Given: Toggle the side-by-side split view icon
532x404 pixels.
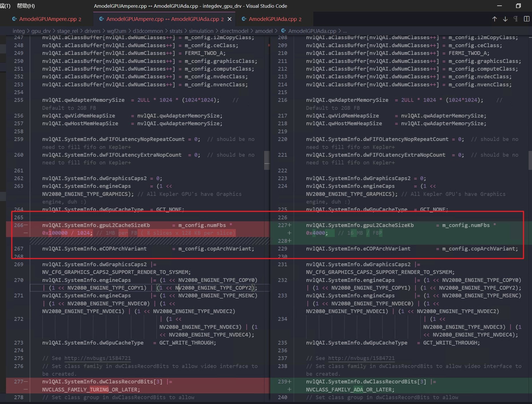Looking at the screenshot, I should tap(527, 19).
